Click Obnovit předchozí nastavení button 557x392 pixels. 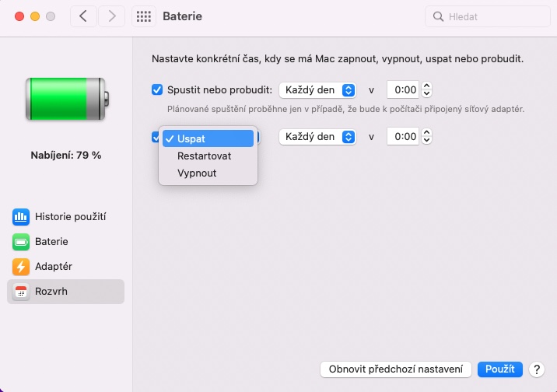(x=395, y=369)
